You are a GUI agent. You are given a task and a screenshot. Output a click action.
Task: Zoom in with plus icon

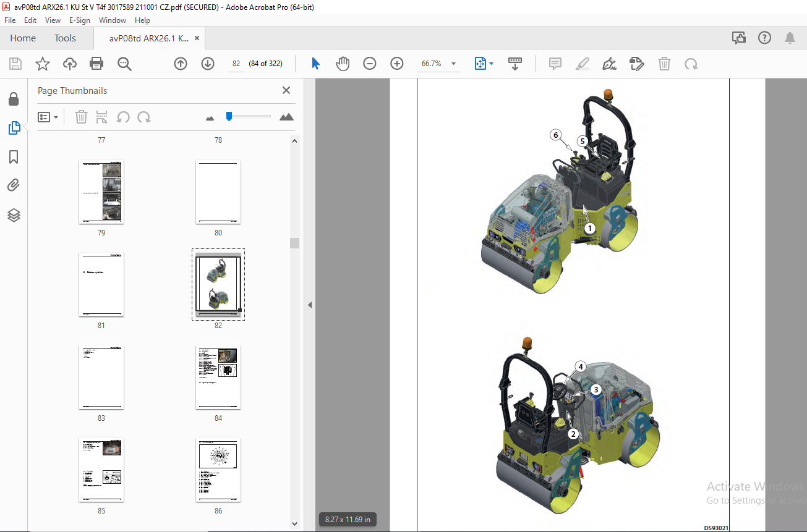point(397,64)
